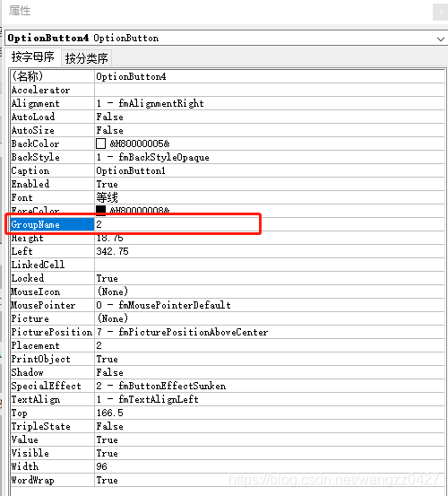448x496 pixels.
Task: Click the AutoSize False value
Action: click(109, 130)
